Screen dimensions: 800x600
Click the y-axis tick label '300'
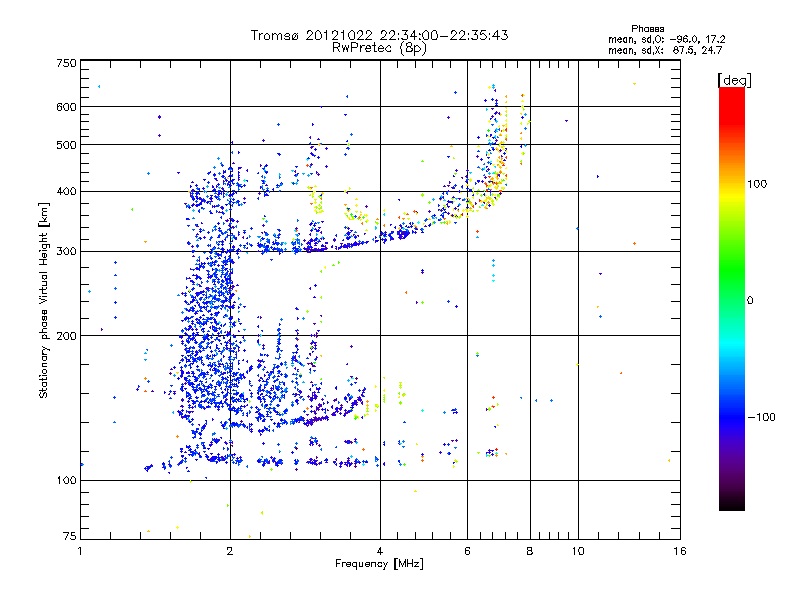click(x=66, y=252)
